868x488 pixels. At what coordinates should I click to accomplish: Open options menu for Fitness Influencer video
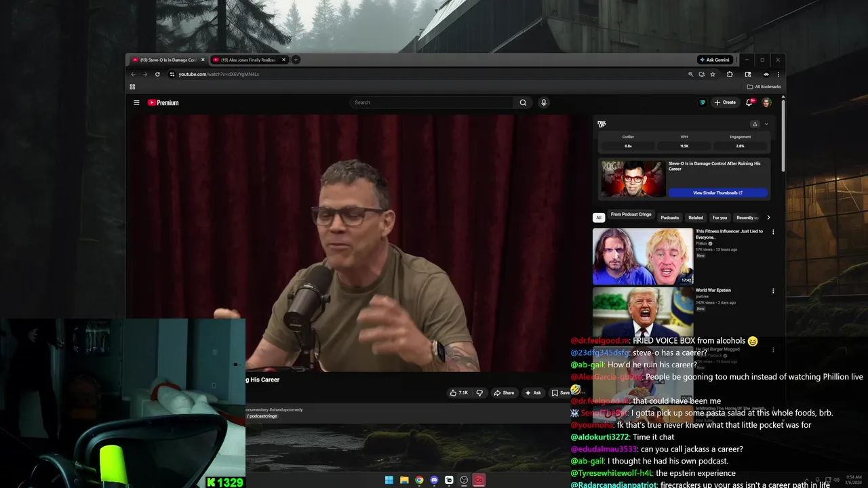tap(773, 232)
